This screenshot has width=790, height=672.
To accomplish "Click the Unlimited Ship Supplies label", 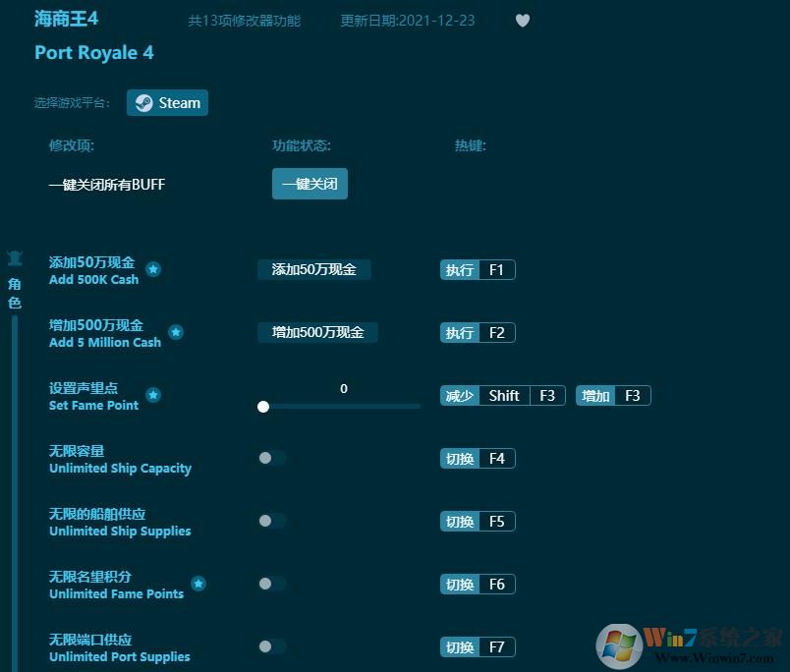I will click(120, 532).
